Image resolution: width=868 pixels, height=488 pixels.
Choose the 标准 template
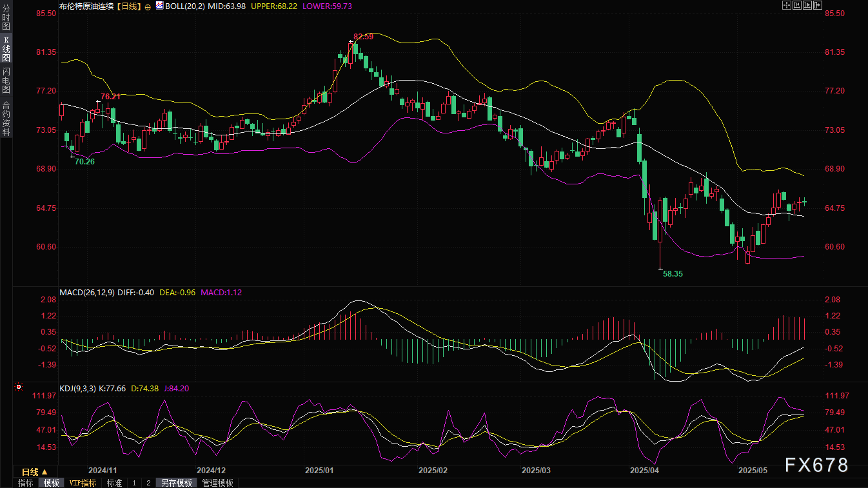point(114,483)
